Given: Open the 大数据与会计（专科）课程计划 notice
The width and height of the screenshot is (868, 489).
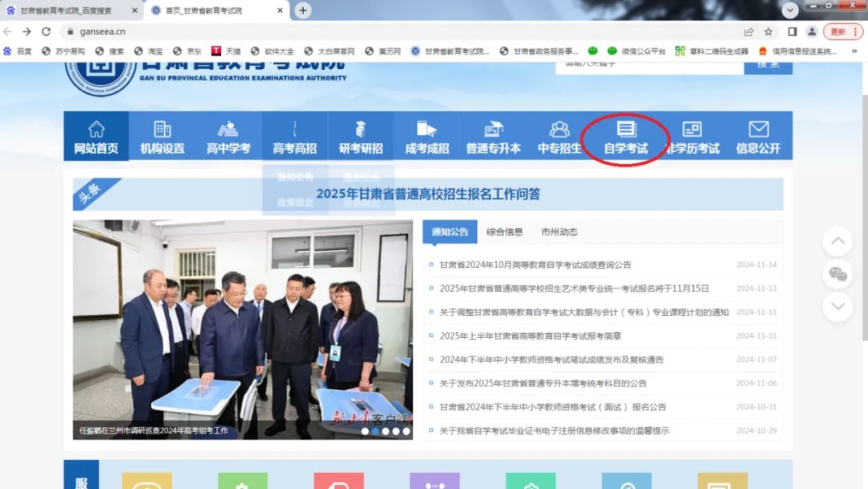Looking at the screenshot, I should [x=584, y=312].
